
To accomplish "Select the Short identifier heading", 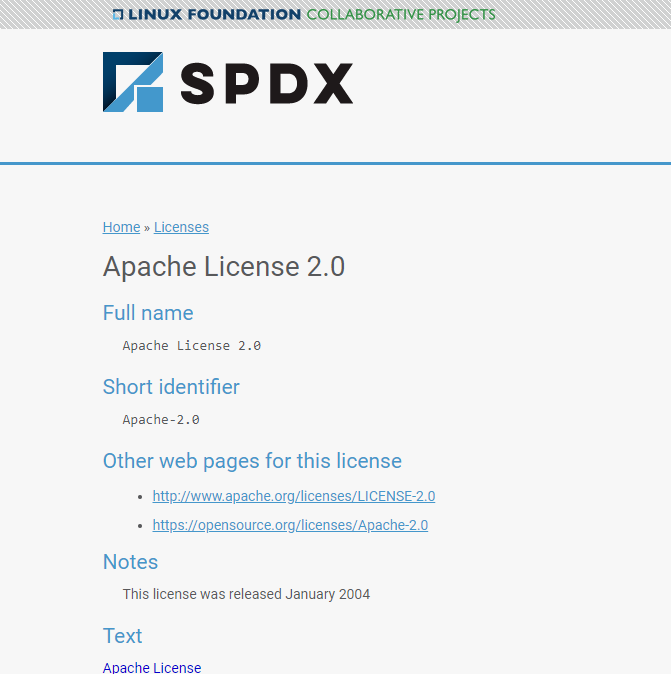I will point(171,387).
